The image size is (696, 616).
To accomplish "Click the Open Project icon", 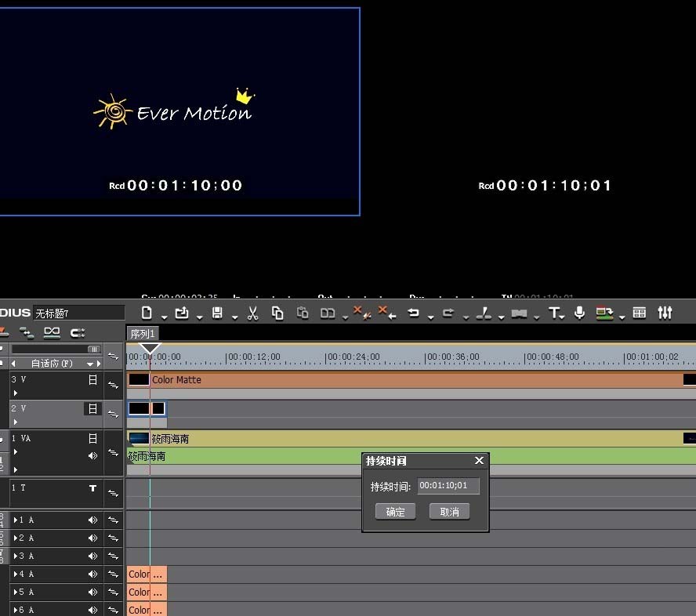I will [x=182, y=313].
